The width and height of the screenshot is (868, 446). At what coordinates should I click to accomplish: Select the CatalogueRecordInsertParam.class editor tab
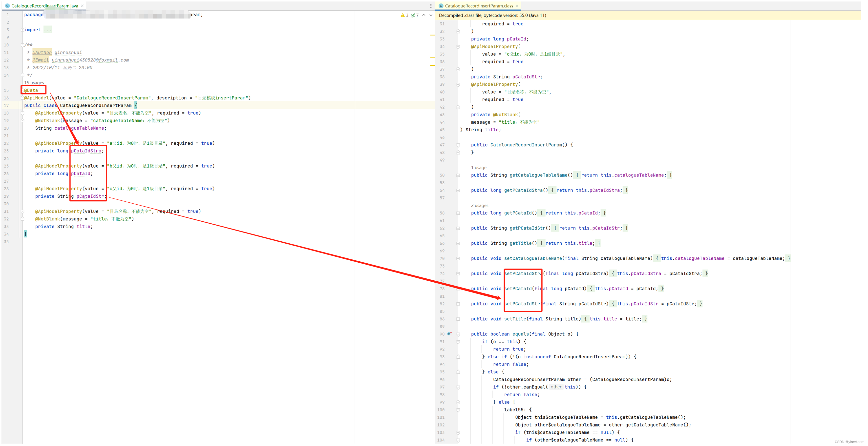tap(479, 6)
